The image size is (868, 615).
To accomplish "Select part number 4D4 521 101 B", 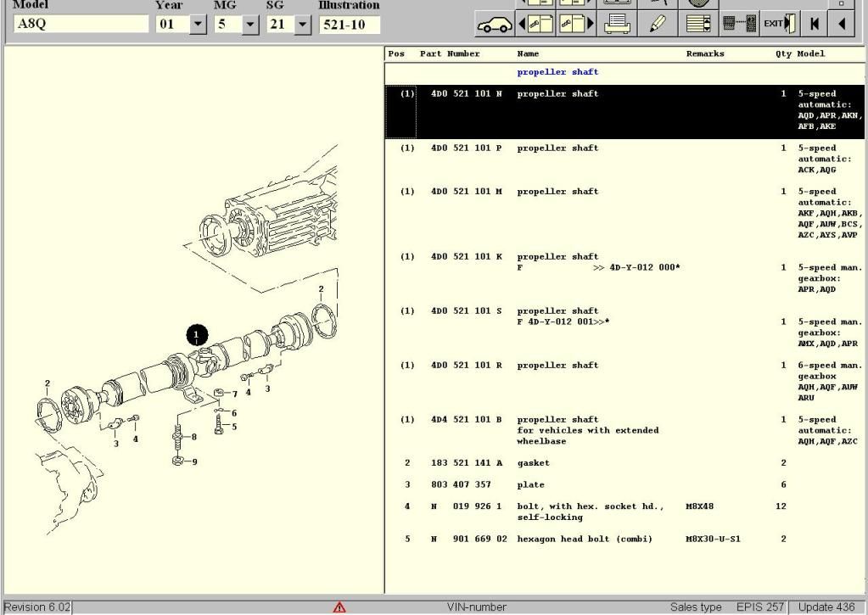I will click(466, 420).
